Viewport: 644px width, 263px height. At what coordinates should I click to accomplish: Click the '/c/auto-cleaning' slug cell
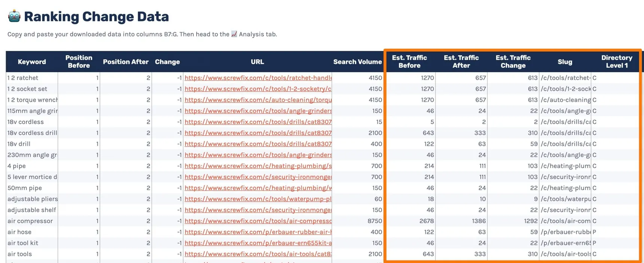click(565, 100)
